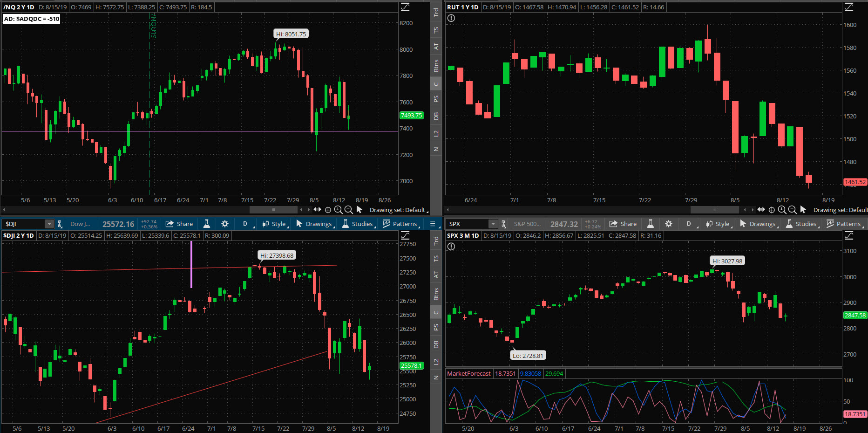The image size is (868, 433).
Task: Click the left scroll arrow under the RUT chart
Action: (448, 210)
